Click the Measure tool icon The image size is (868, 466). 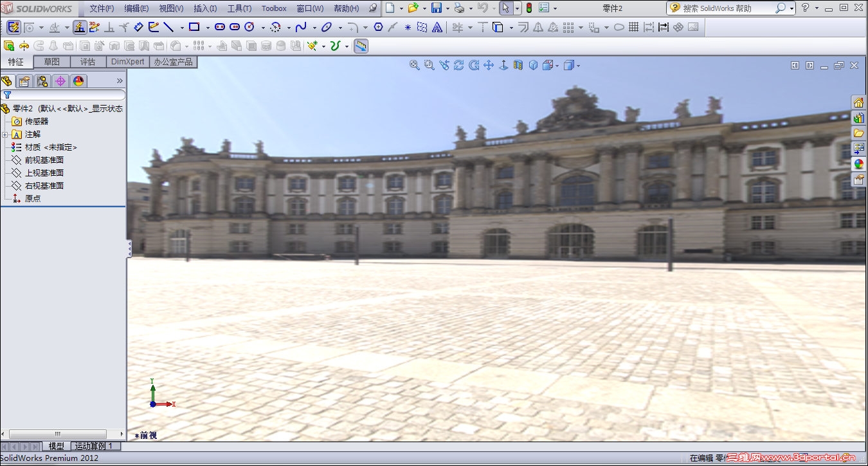pos(361,46)
